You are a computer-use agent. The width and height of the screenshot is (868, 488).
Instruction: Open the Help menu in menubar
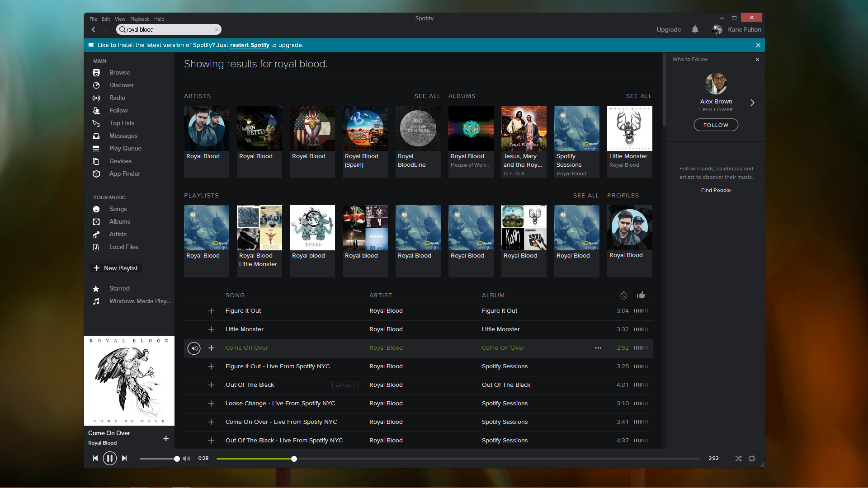pyautogui.click(x=159, y=19)
